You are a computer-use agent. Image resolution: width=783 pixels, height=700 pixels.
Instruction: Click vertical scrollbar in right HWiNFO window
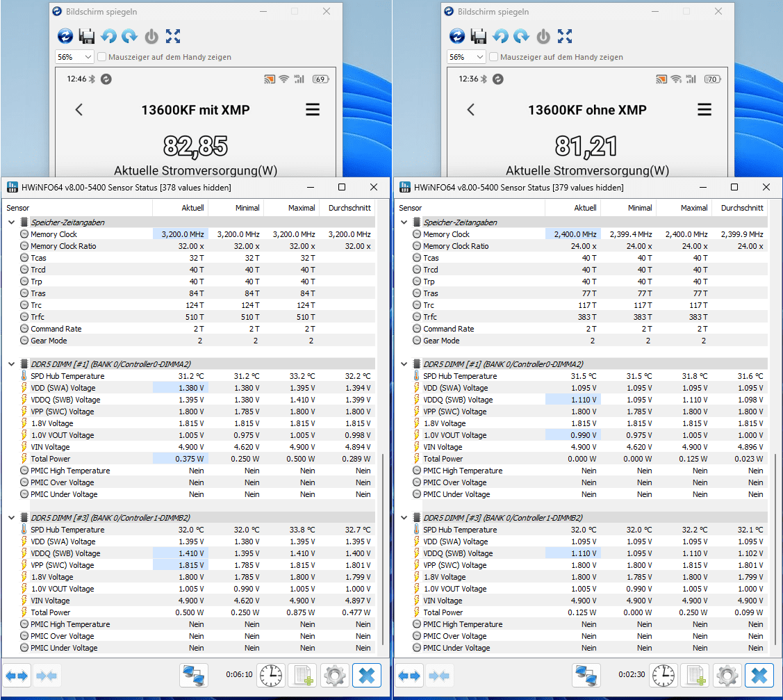coord(775,550)
